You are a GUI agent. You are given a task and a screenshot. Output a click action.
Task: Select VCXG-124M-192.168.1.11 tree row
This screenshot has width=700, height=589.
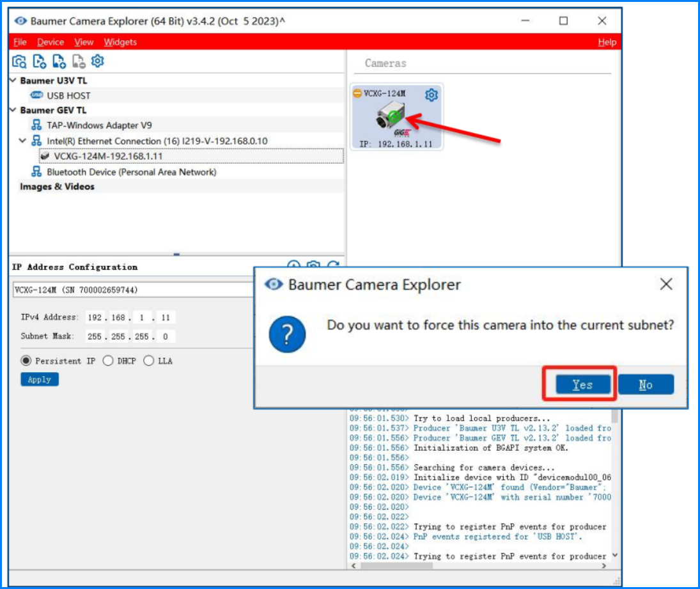tap(192, 156)
